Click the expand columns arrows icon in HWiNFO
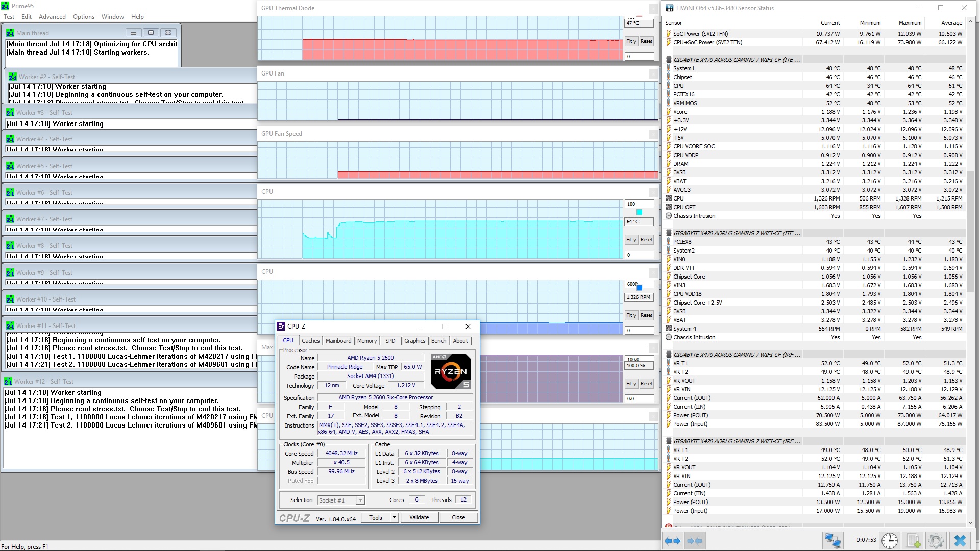 point(673,541)
